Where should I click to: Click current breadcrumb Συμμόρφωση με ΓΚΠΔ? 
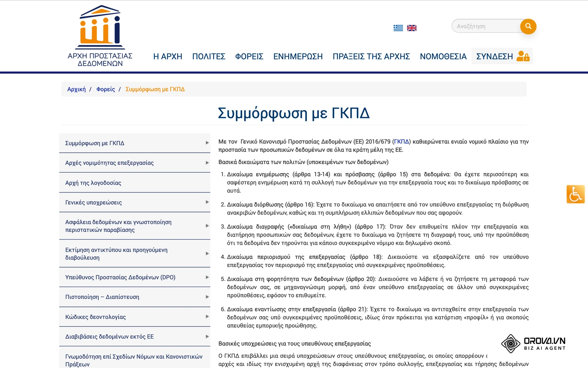[x=155, y=89]
